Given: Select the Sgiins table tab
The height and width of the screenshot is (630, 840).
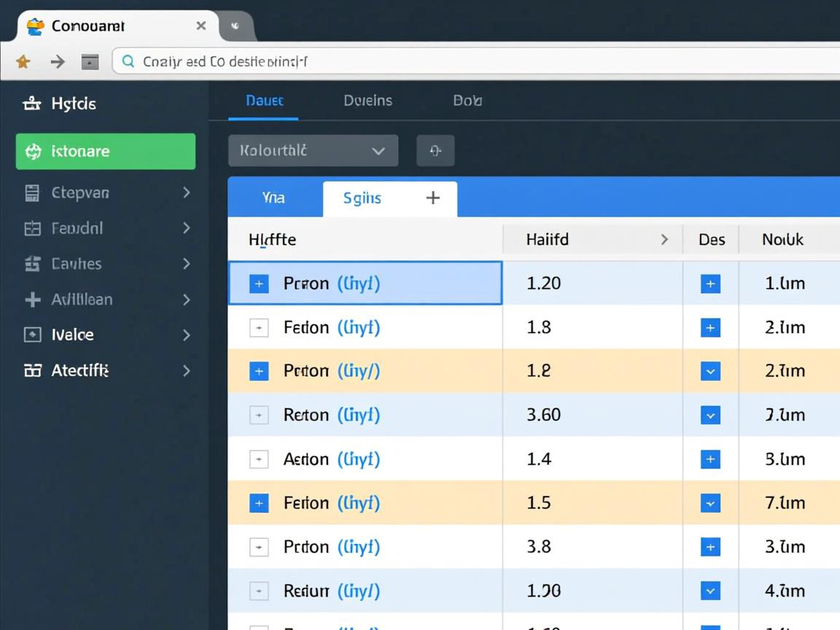Looking at the screenshot, I should pos(362,198).
